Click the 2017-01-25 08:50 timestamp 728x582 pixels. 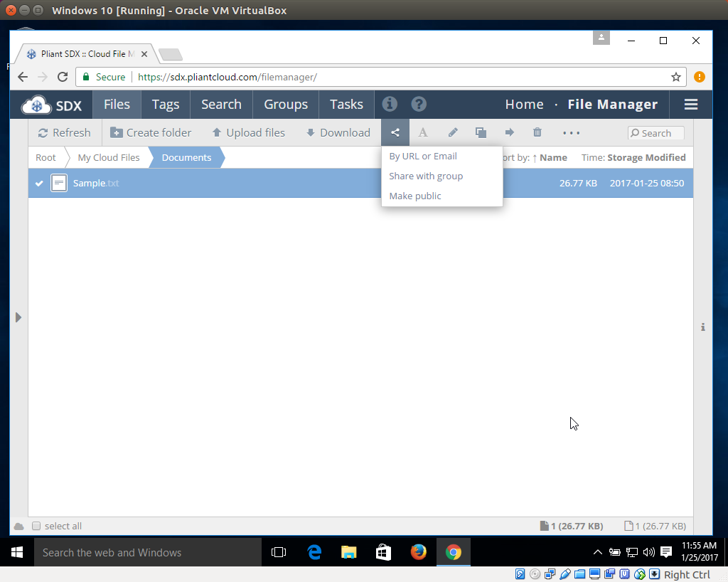click(x=647, y=183)
